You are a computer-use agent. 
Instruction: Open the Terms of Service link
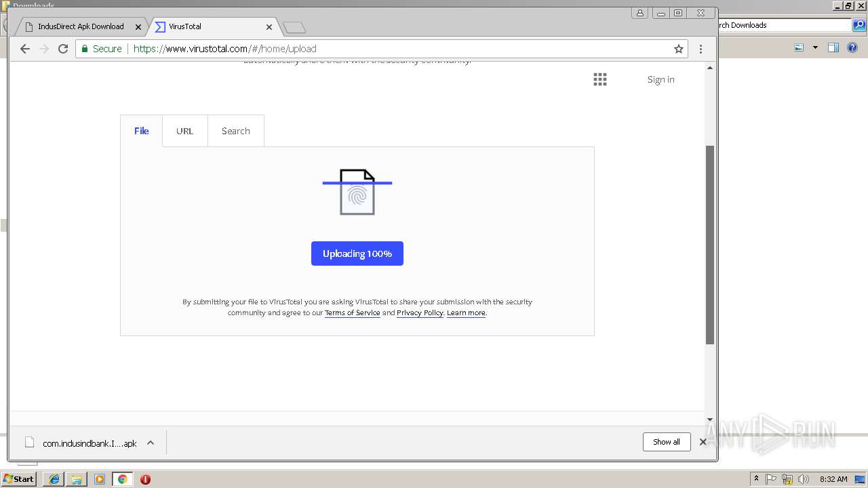pyautogui.click(x=353, y=312)
